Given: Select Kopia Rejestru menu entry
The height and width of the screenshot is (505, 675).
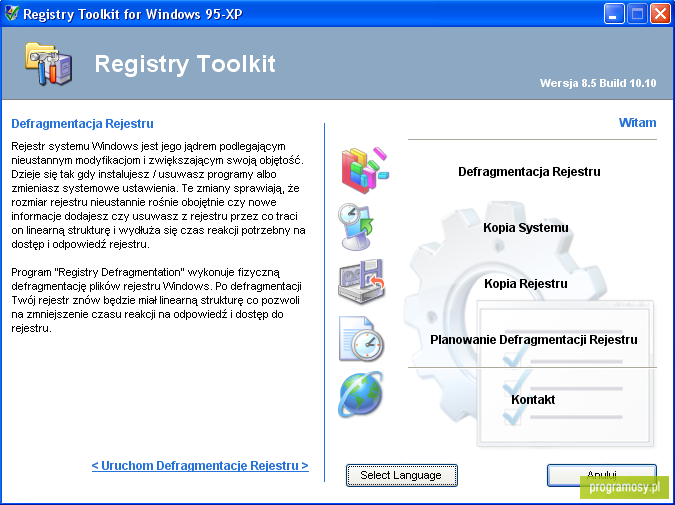Looking at the screenshot, I should point(526,284).
